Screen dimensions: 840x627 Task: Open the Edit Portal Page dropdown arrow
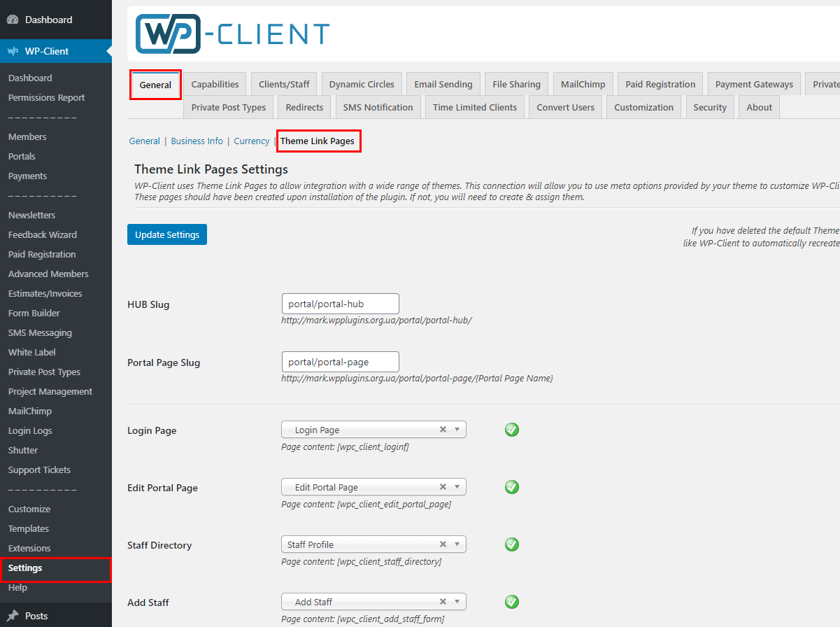pos(457,487)
